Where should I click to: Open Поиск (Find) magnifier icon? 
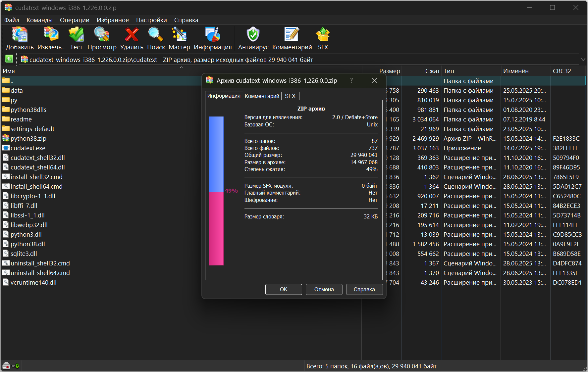[x=156, y=34]
